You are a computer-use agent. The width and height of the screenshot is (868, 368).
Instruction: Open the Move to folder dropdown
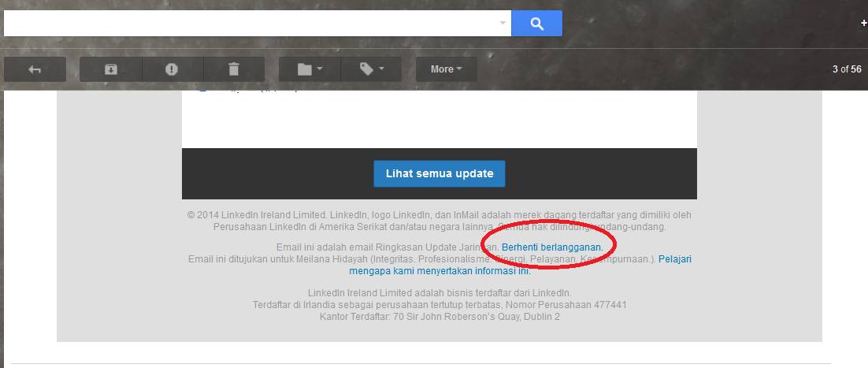point(310,69)
